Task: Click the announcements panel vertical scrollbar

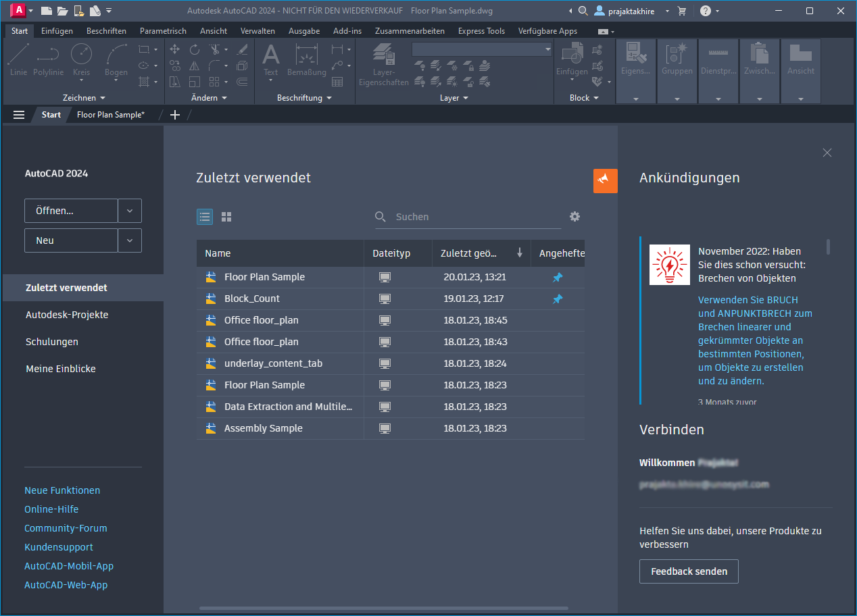Action: click(x=829, y=247)
